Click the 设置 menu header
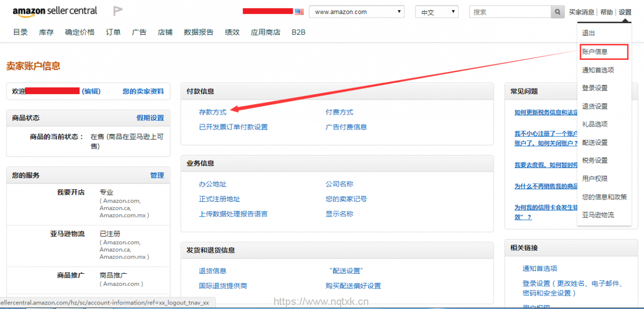Viewport: 644px width, 309px height. (625, 12)
